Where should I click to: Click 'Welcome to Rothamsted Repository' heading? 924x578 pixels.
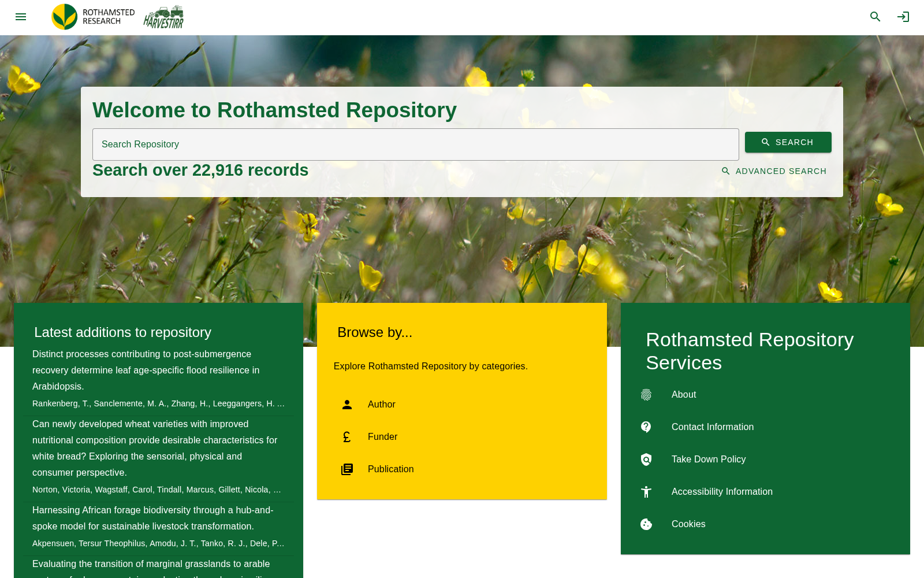click(274, 110)
